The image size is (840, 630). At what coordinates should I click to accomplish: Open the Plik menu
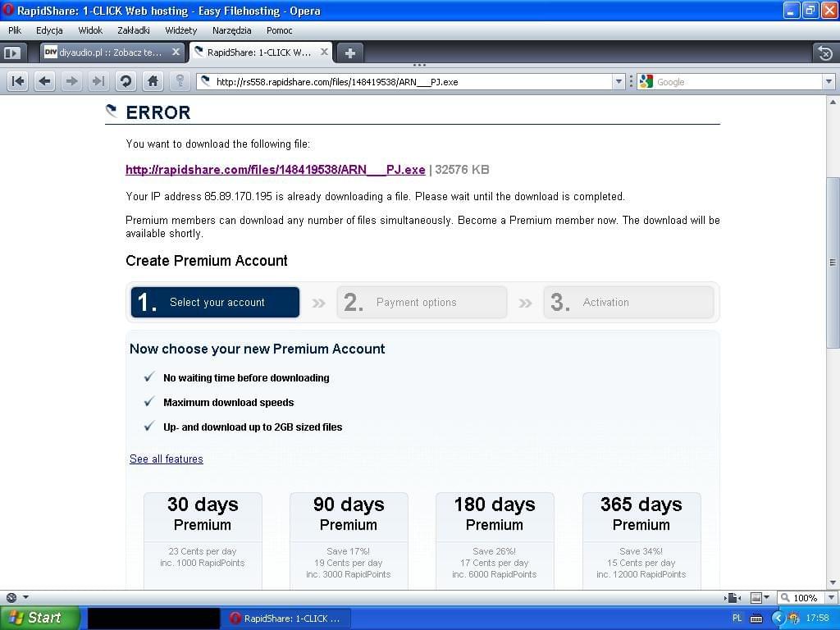[15, 30]
